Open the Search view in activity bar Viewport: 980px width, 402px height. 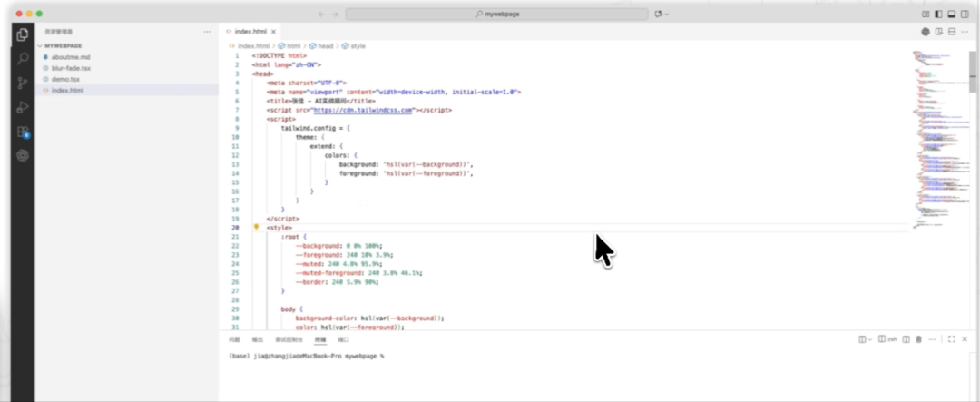tap(23, 59)
